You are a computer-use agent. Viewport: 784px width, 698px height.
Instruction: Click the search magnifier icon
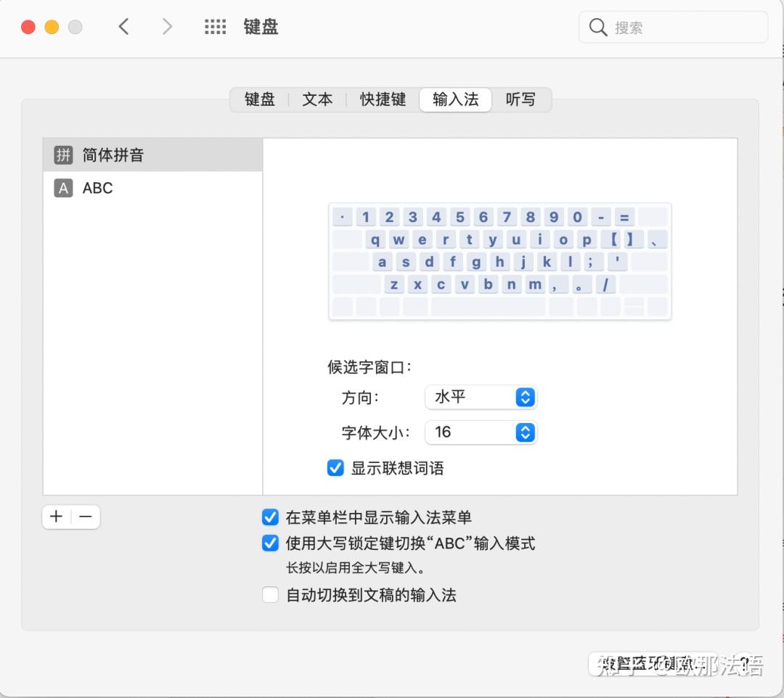tap(597, 27)
